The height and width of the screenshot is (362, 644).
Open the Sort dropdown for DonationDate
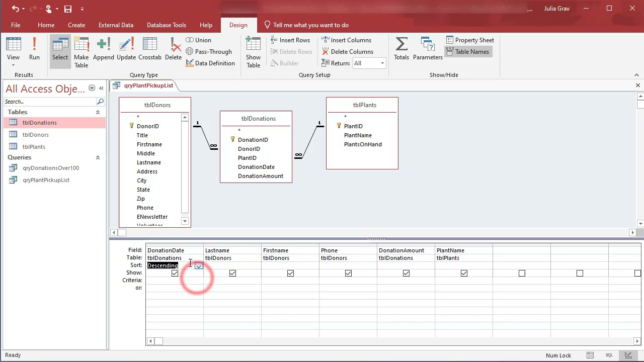coord(199,265)
